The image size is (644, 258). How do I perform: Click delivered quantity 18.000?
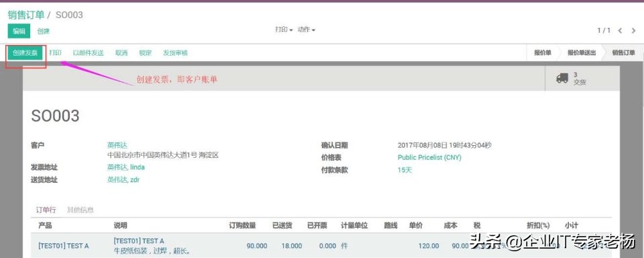tap(292, 246)
